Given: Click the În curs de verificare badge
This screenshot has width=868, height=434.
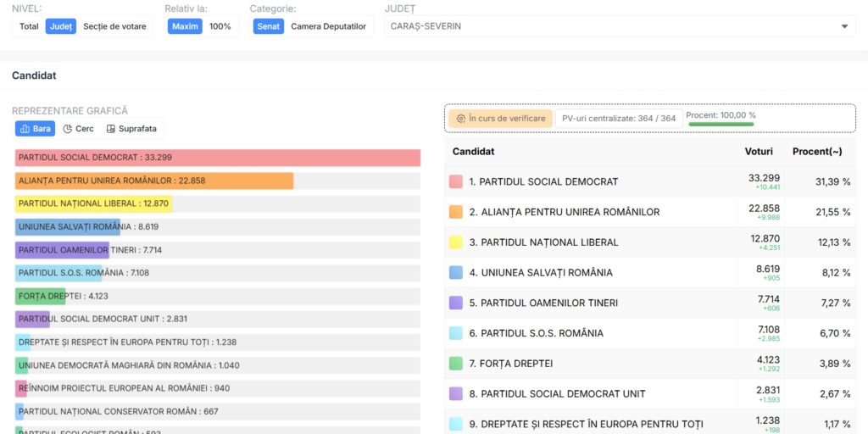Looking at the screenshot, I should point(500,119).
